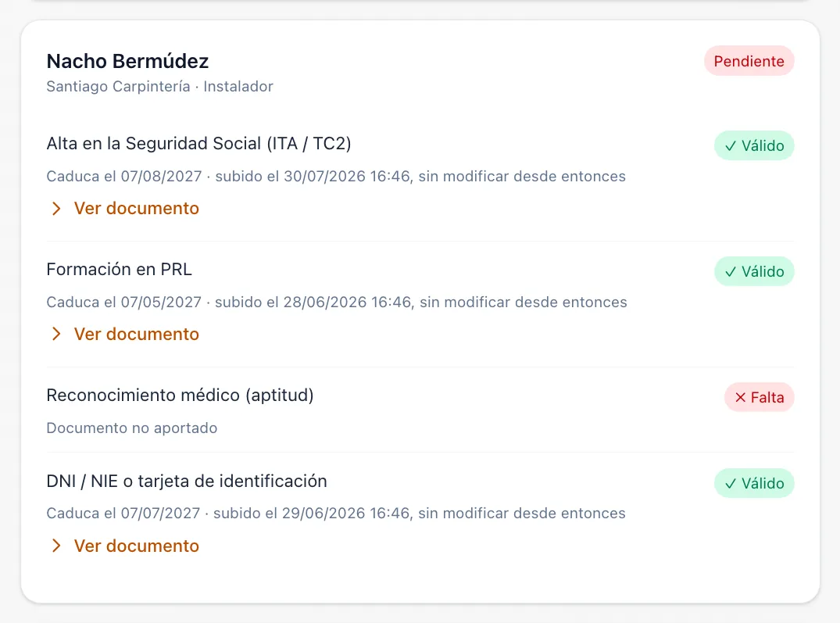Click the Documento no aportado text
Image resolution: width=840 pixels, height=623 pixels.
pyautogui.click(x=132, y=428)
